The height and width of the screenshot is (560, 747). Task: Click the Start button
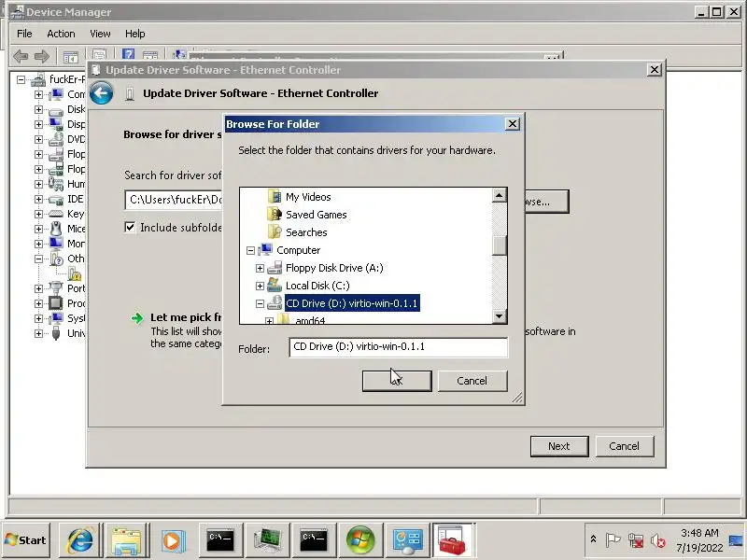point(26,540)
